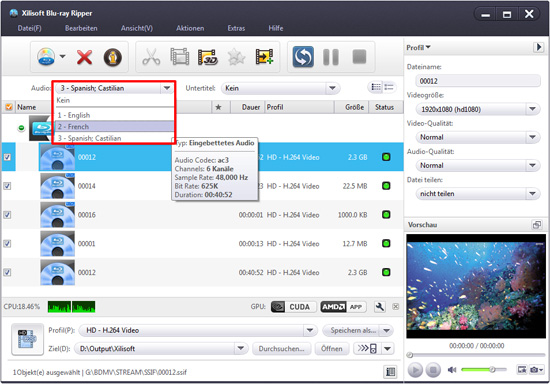Uncheck the last 00012 row checkbox
Viewport: 550px width, 384px height.
7,272
